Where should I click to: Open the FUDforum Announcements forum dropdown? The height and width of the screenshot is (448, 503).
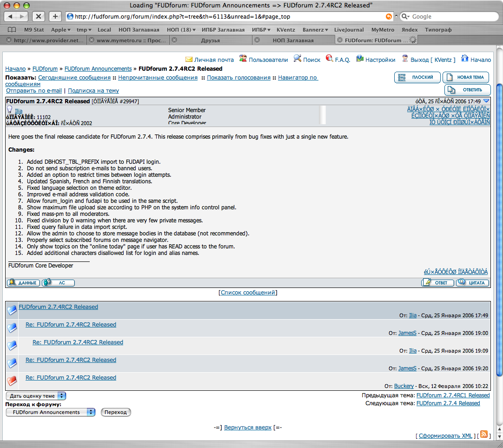click(x=51, y=412)
